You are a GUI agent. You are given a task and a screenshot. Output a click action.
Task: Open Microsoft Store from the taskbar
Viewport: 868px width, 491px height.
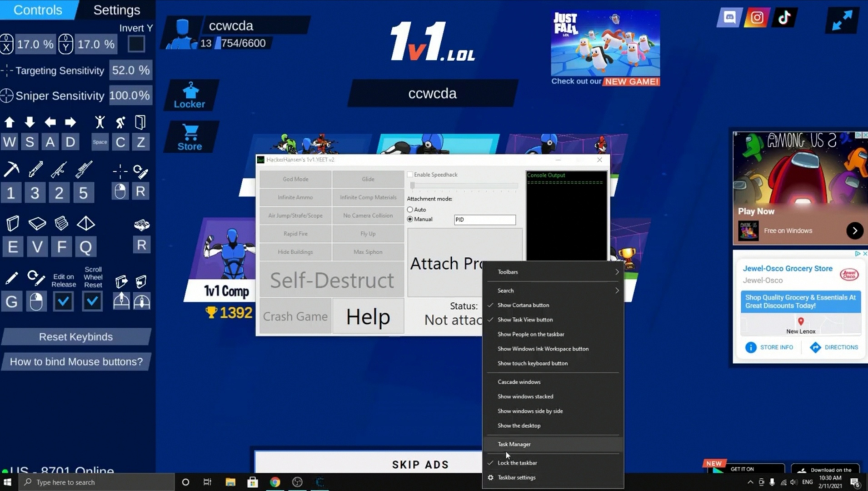253,482
